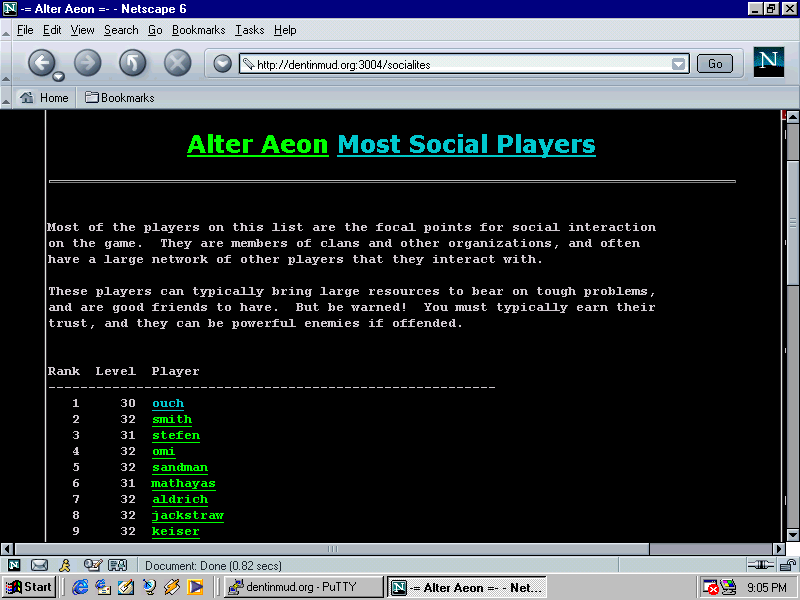Click the round search dropdown beside URL bar
Viewport: 800px width, 600px height.
coord(222,64)
